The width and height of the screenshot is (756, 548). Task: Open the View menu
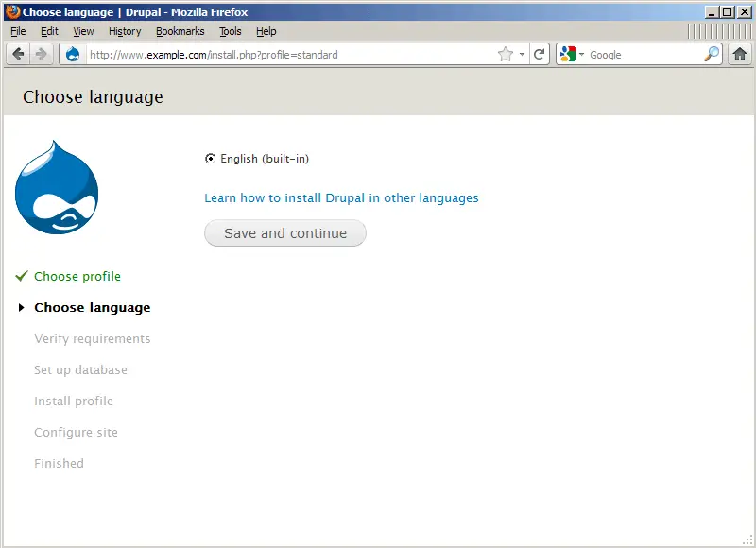(83, 31)
